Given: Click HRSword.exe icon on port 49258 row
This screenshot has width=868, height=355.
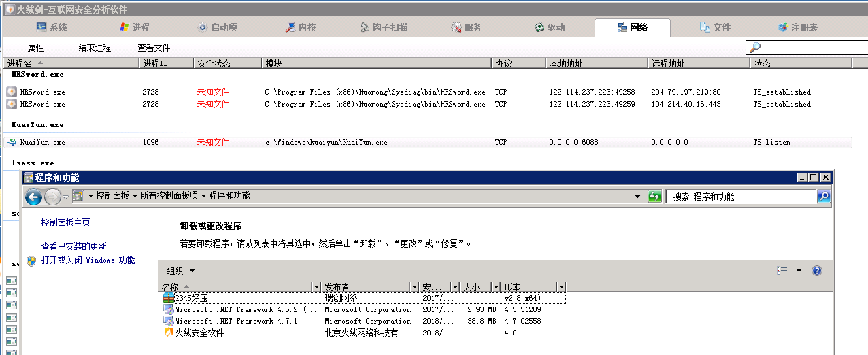Looking at the screenshot, I should (x=12, y=92).
